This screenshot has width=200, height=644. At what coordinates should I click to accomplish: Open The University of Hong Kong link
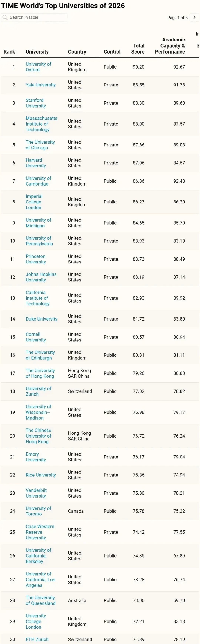pyautogui.click(x=40, y=373)
